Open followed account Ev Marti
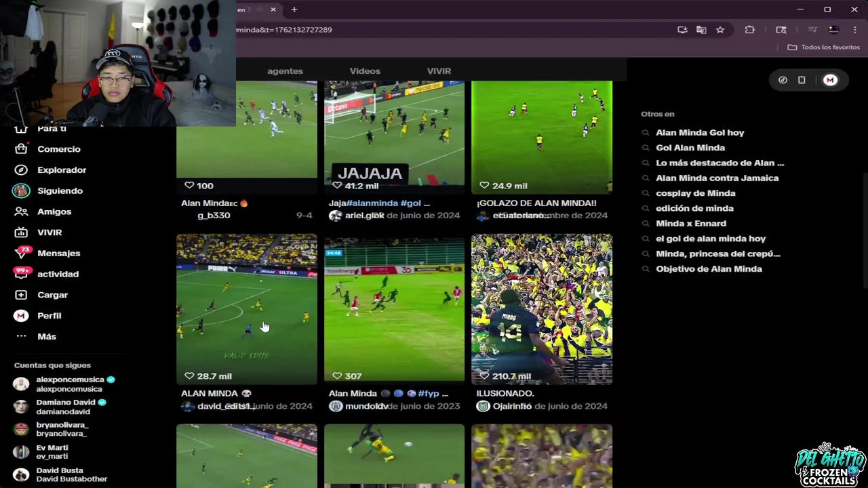This screenshot has width=868, height=488. tap(42, 452)
